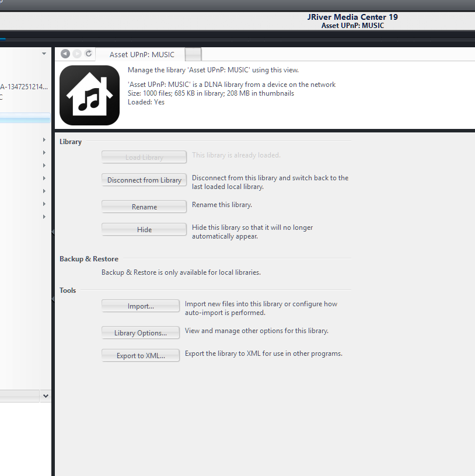Viewport: 475px width, 476px height.
Task: Open the blank new tab button
Action: 194,54
